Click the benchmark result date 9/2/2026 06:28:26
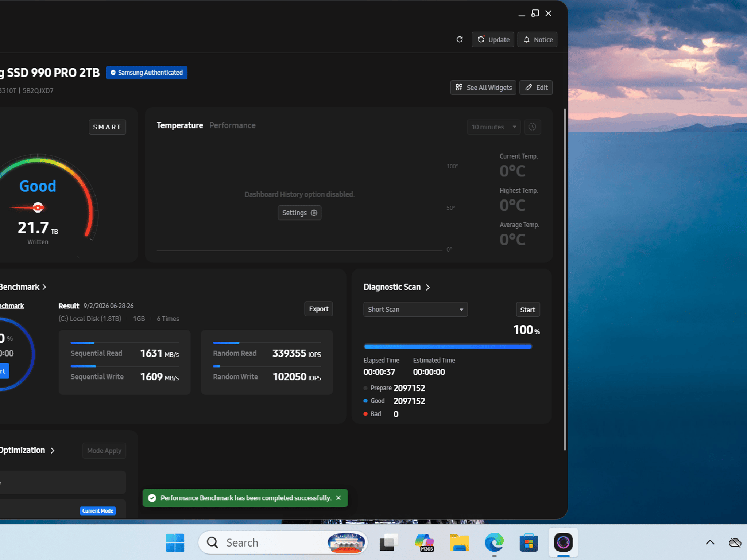This screenshot has height=560, width=747. click(108, 306)
